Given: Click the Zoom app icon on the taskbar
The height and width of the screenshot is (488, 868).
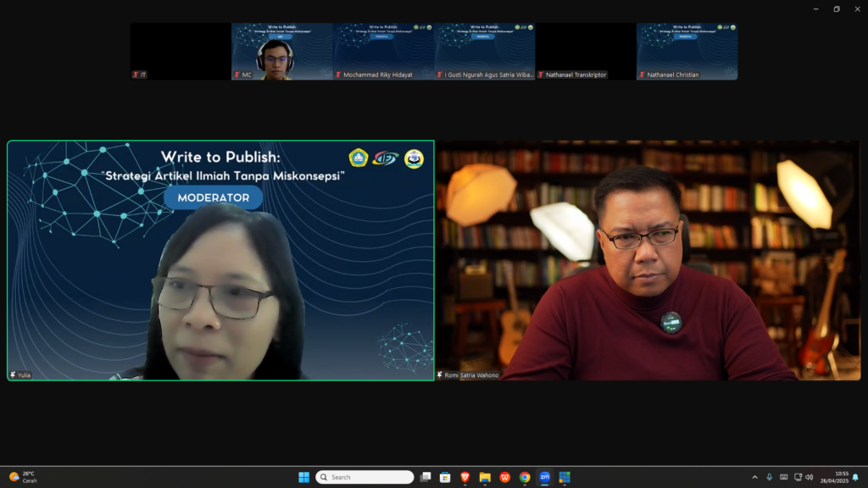Looking at the screenshot, I should [544, 477].
